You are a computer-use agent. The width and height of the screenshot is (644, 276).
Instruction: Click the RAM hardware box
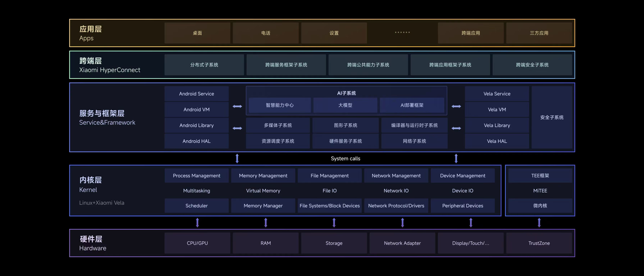pos(265,243)
